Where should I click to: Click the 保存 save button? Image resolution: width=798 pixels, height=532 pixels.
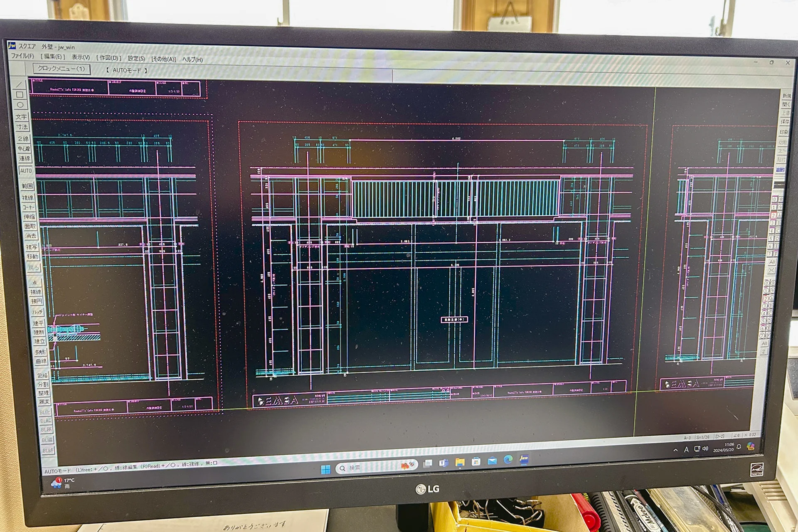(x=785, y=122)
